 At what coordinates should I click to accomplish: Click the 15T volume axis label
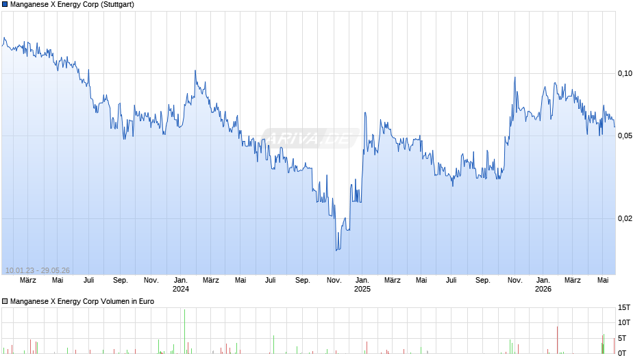[624, 307]
